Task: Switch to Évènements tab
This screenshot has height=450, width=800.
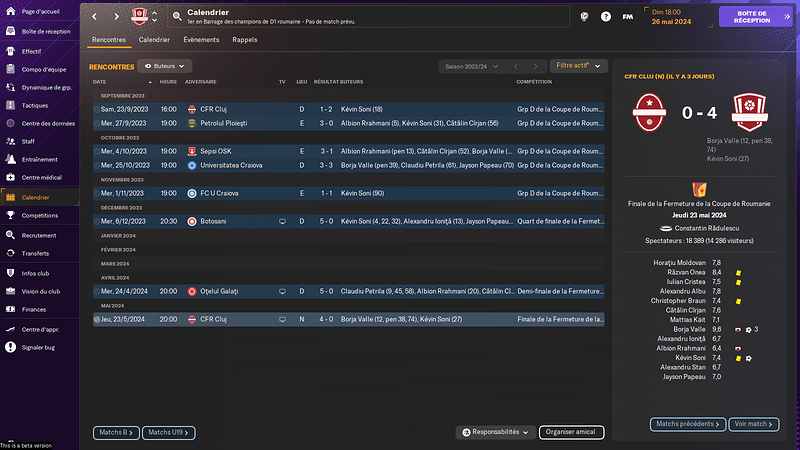Action: (201, 40)
